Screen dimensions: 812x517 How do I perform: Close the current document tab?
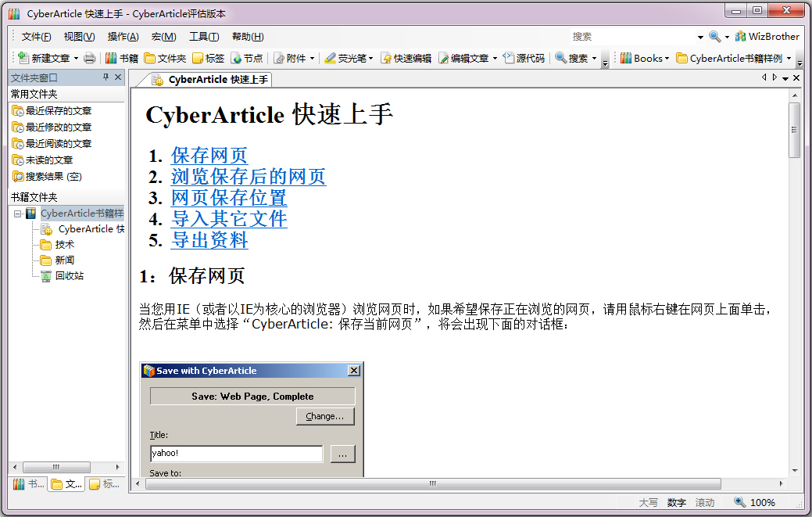pyautogui.click(x=796, y=77)
